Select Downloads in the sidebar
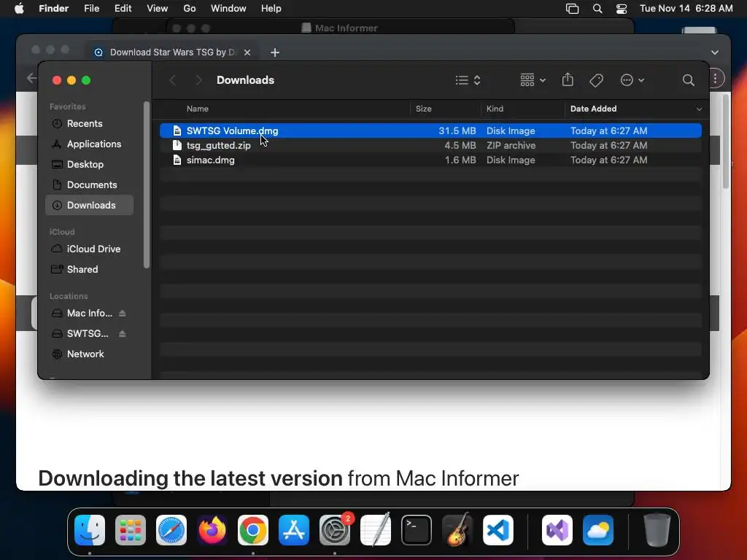Viewport: 747px width, 560px height. (x=89, y=205)
